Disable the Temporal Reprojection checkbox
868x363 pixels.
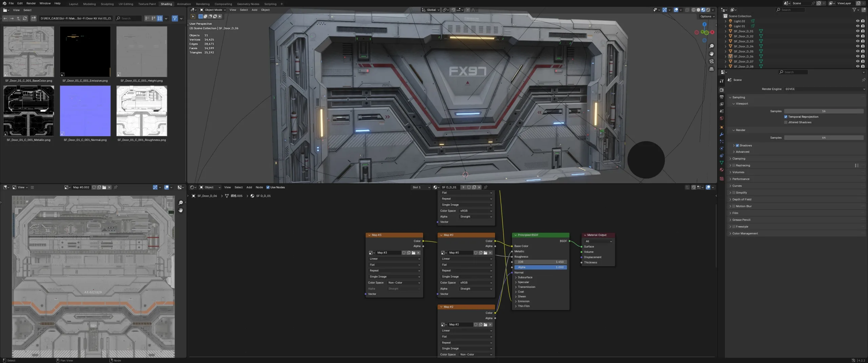(786, 116)
